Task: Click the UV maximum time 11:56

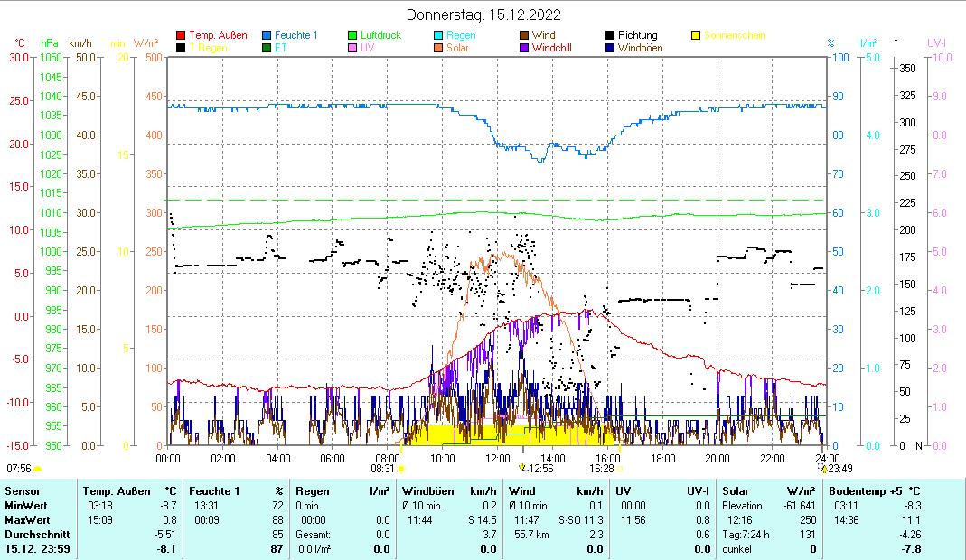Action: pyautogui.click(x=633, y=520)
